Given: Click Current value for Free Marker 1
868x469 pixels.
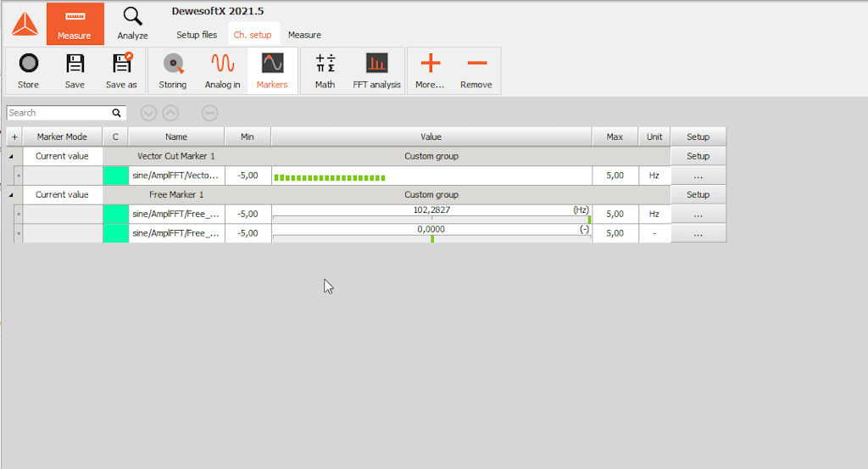Looking at the screenshot, I should (62, 195).
